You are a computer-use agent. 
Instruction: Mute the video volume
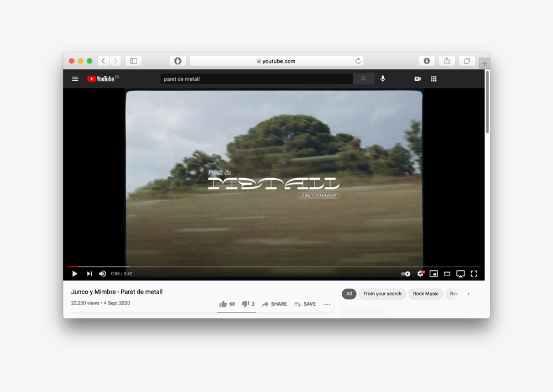click(102, 274)
